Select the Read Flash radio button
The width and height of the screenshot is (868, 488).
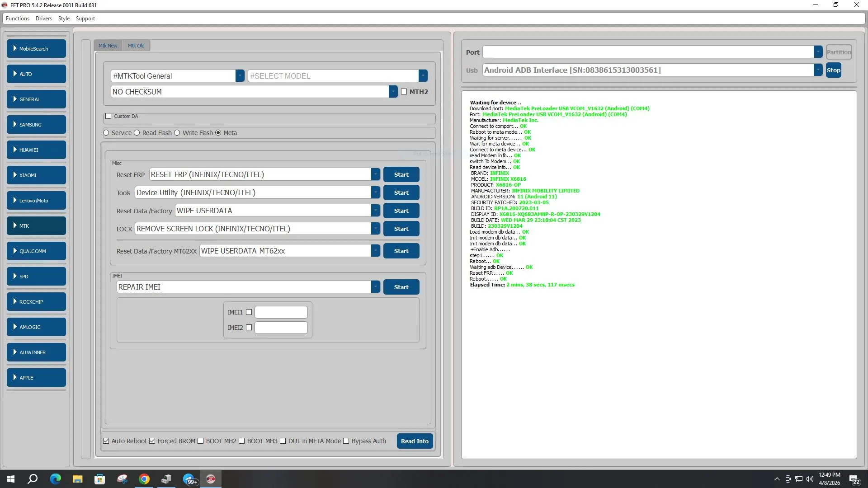137,133
